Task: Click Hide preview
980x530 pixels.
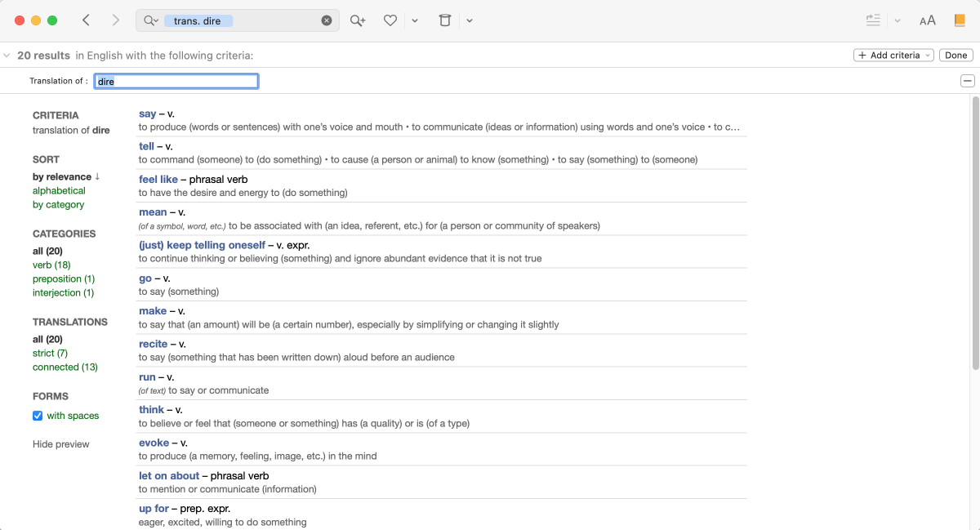Action: [x=61, y=444]
